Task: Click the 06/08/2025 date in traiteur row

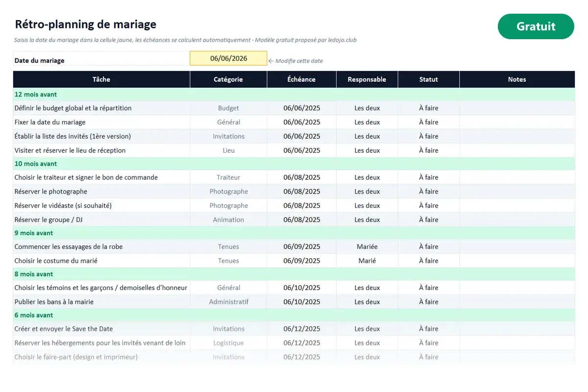Action: [302, 177]
